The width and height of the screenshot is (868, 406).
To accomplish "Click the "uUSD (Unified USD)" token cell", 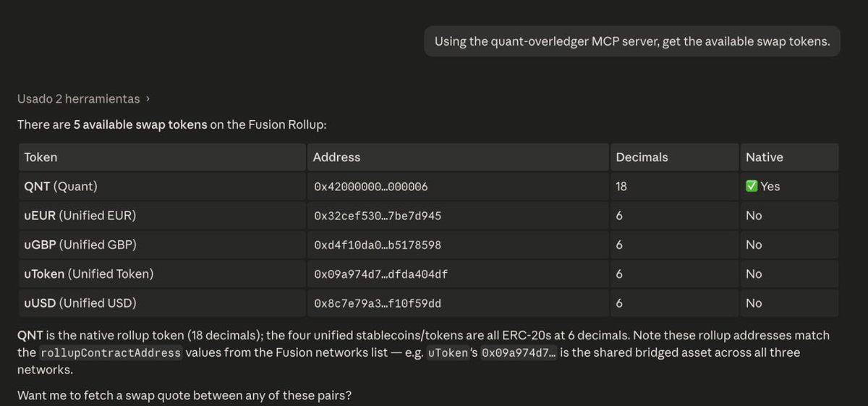I will coord(162,303).
